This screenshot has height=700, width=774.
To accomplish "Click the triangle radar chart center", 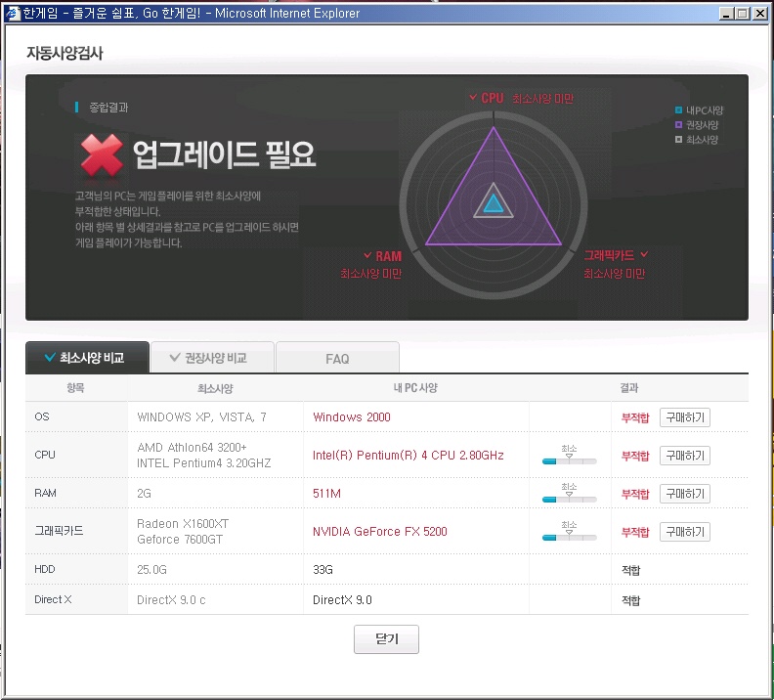I will point(494,202).
